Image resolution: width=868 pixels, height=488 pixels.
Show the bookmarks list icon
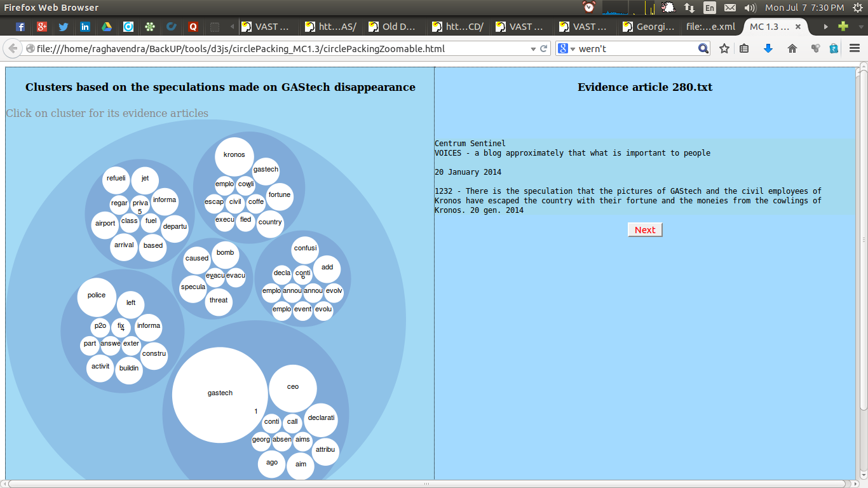pos(745,48)
